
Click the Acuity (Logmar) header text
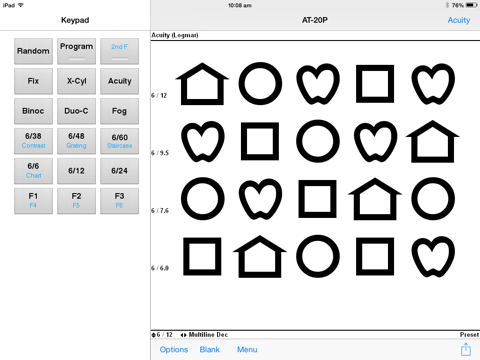(175, 35)
